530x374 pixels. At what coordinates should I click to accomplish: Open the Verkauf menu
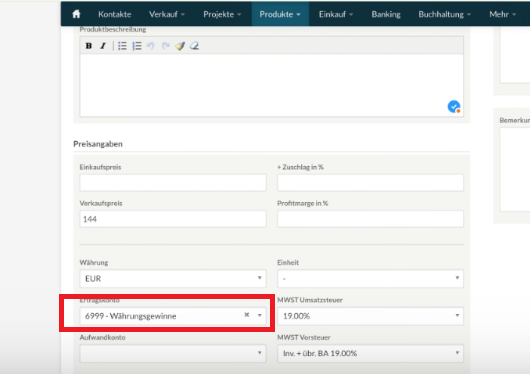pos(167,14)
